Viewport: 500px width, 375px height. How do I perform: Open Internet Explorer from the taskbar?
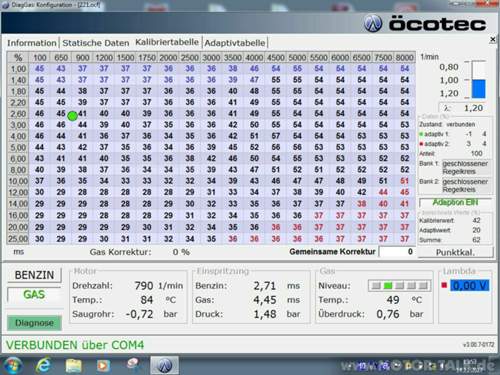(x=43, y=365)
